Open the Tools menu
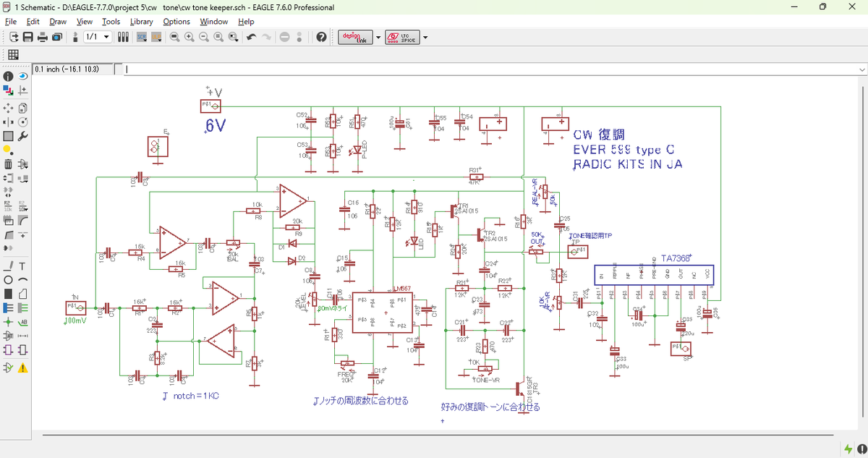This screenshot has height=458, width=868. [x=111, y=22]
